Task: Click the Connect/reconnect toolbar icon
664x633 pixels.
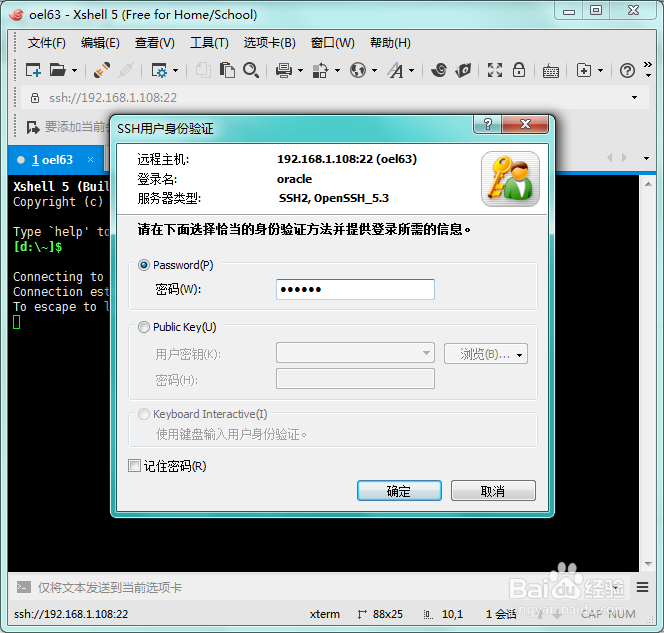Action: click(102, 70)
